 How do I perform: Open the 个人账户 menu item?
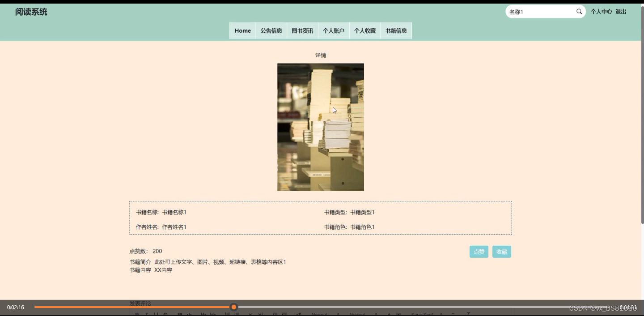[x=334, y=30]
